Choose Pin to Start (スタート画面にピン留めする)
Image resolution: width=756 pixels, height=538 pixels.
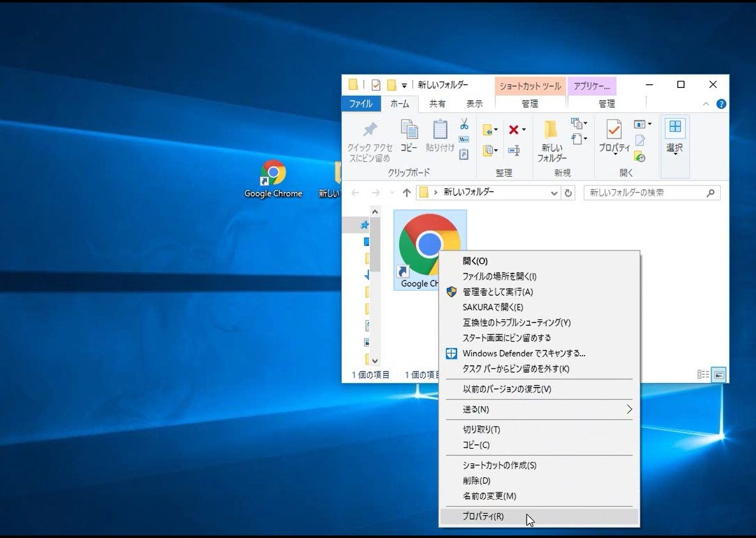point(540,338)
